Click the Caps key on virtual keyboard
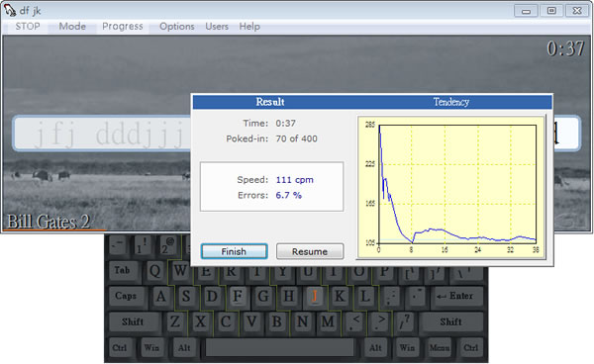594x364 pixels. (126, 296)
